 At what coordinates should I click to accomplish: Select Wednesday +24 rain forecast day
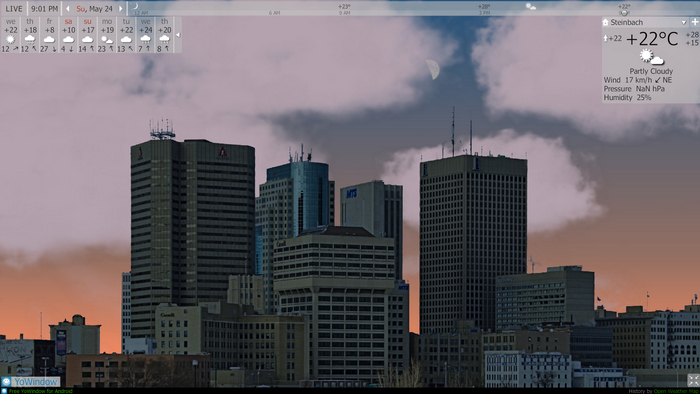click(x=146, y=35)
